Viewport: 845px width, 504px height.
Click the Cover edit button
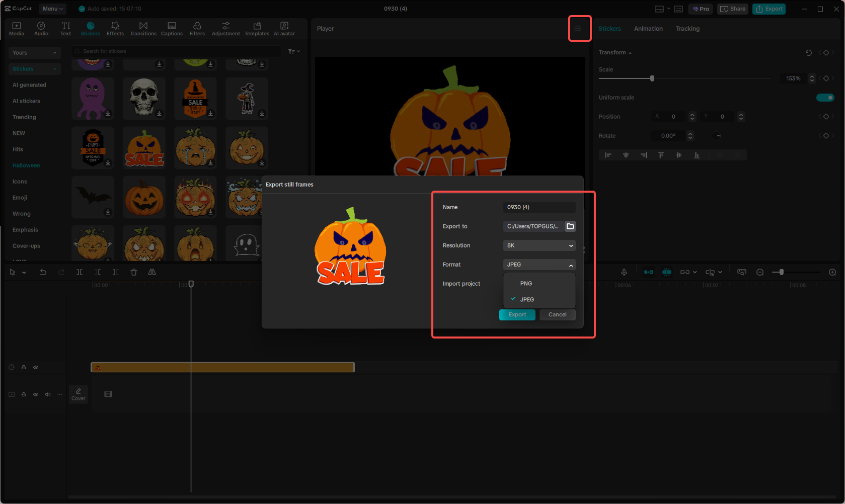click(79, 394)
